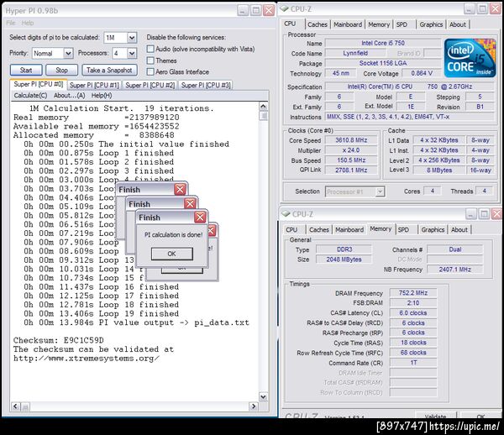
Task: Click the Take a Snapshot button
Action: (x=108, y=70)
